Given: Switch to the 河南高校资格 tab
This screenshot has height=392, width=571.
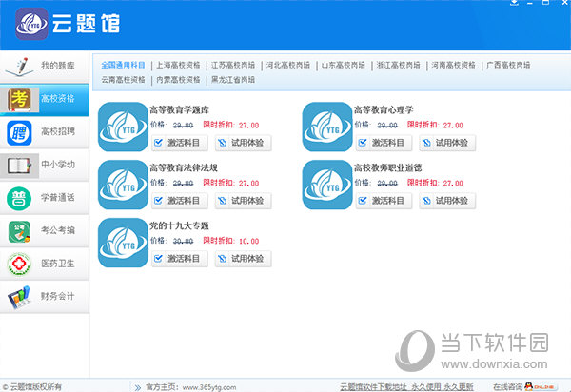Looking at the screenshot, I should click(453, 65).
